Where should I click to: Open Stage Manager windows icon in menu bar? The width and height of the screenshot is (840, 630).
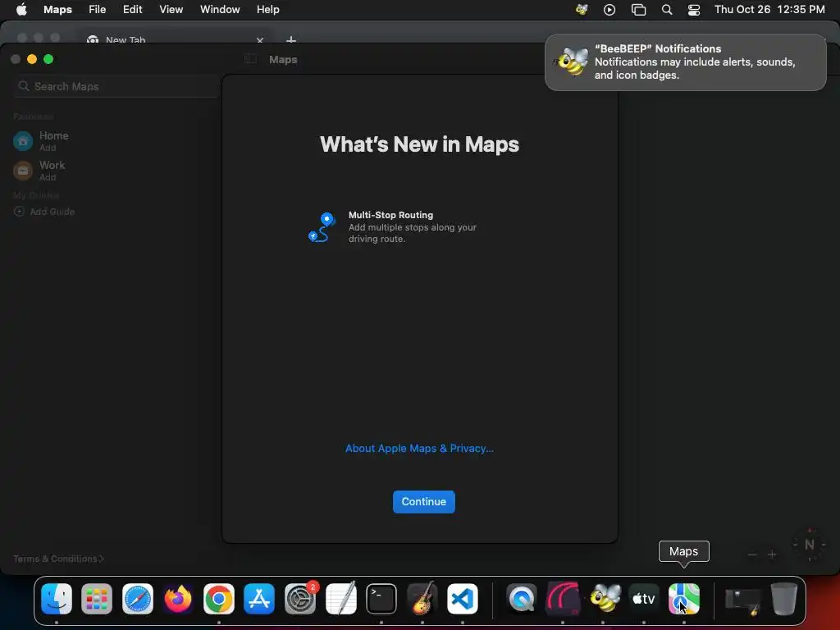coord(638,10)
